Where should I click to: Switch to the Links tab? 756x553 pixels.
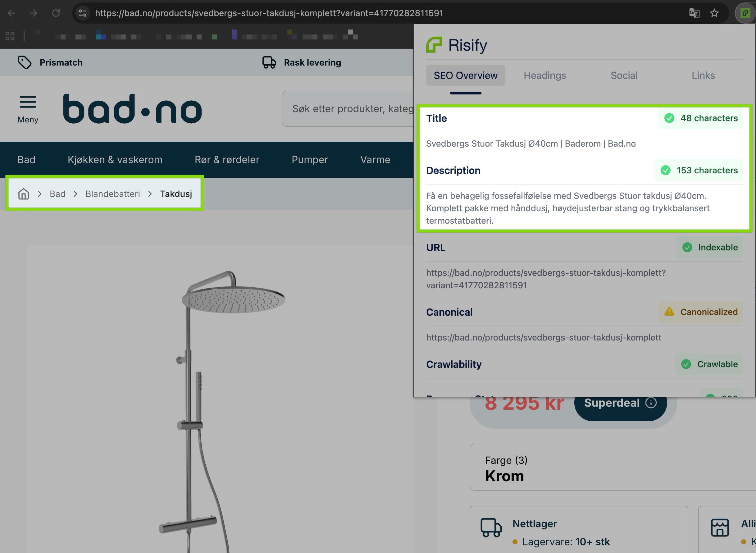703,75
